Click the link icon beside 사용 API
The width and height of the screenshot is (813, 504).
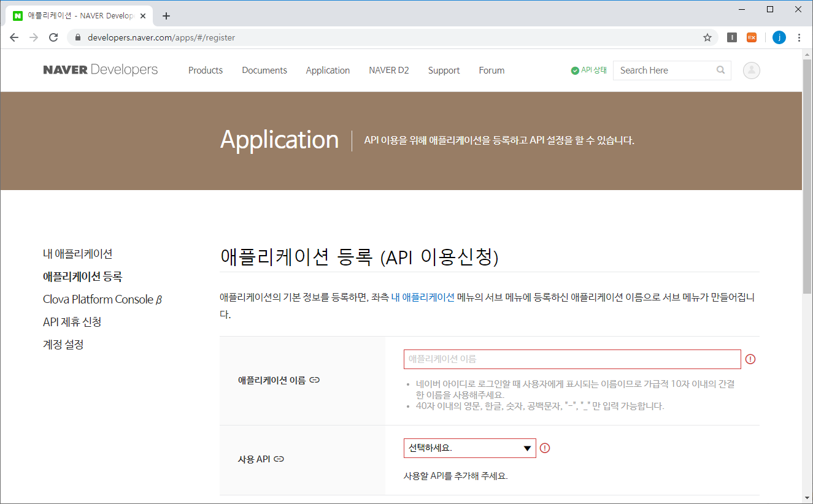pos(279,459)
